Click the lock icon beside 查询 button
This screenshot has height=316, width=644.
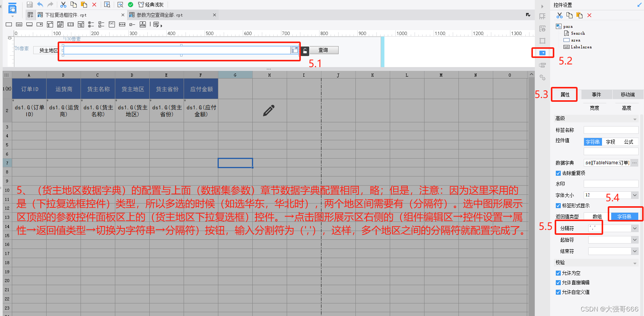(305, 51)
